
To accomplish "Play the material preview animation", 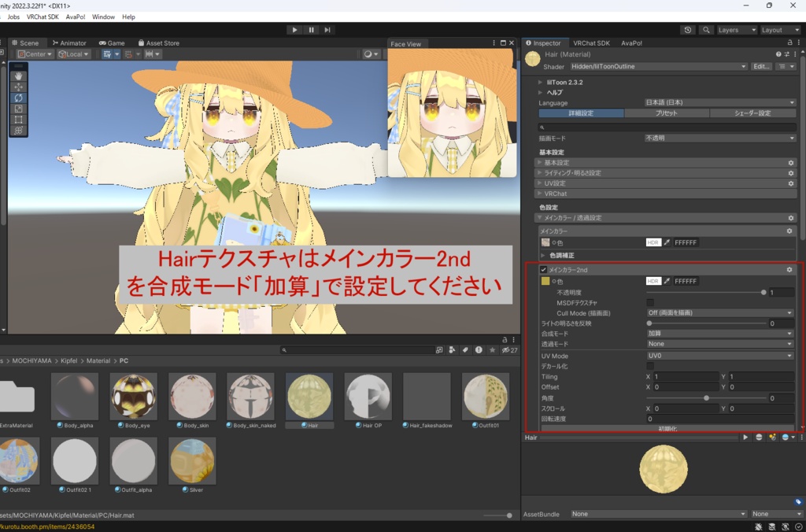I will click(745, 438).
